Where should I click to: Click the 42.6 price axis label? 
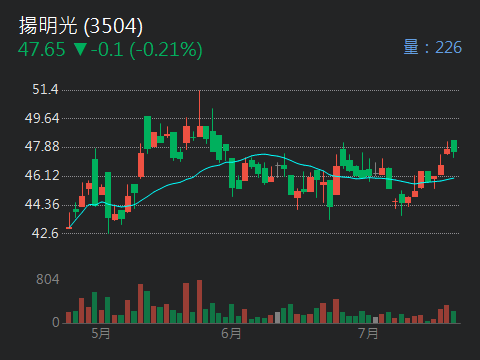[45, 233]
